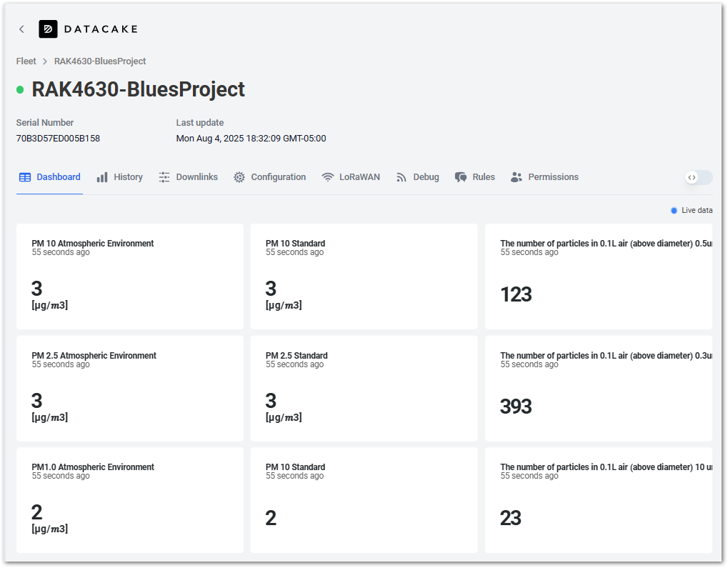This screenshot has height=568, width=728.
Task: Click the Dashboard grid icon
Action: (24, 176)
